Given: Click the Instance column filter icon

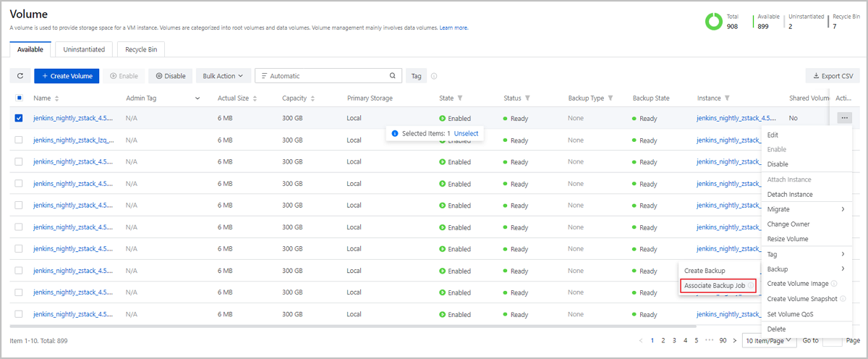Looking at the screenshot, I should click(x=727, y=98).
